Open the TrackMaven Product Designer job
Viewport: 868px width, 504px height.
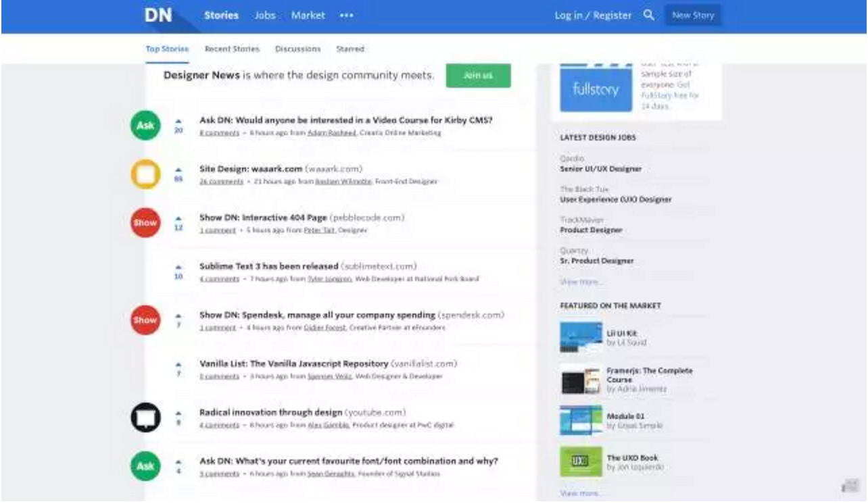592,230
